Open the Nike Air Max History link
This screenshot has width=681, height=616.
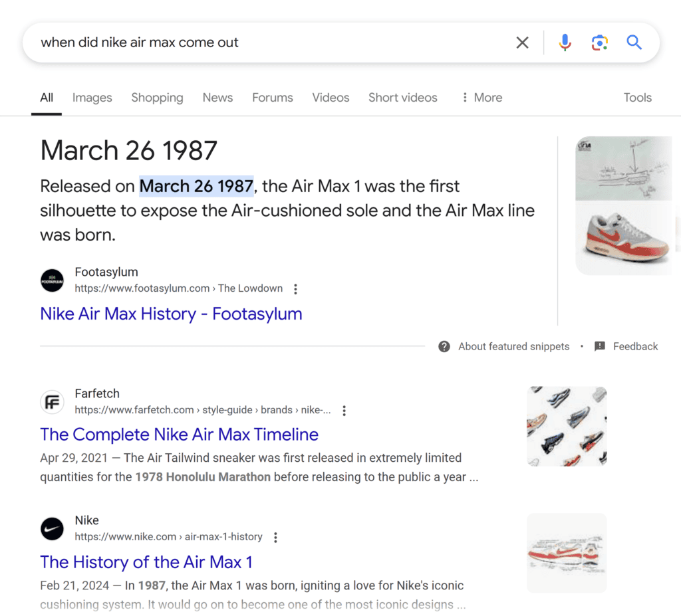point(171,313)
